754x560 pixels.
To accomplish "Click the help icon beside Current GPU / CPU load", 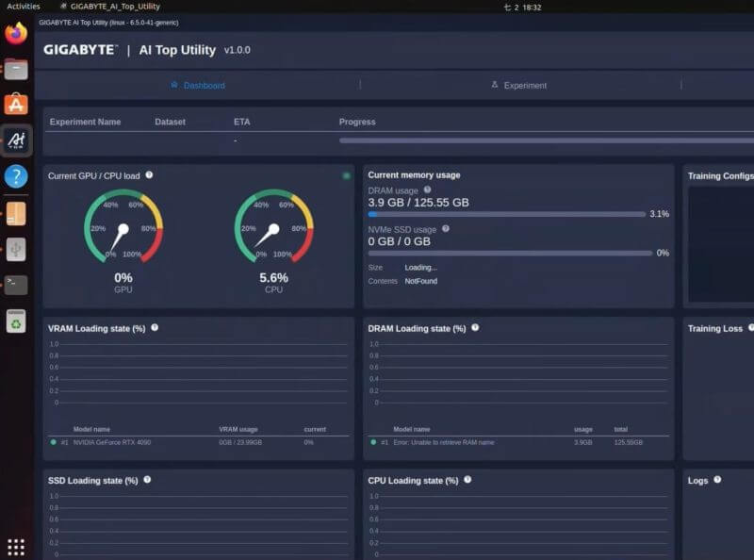I will click(149, 175).
